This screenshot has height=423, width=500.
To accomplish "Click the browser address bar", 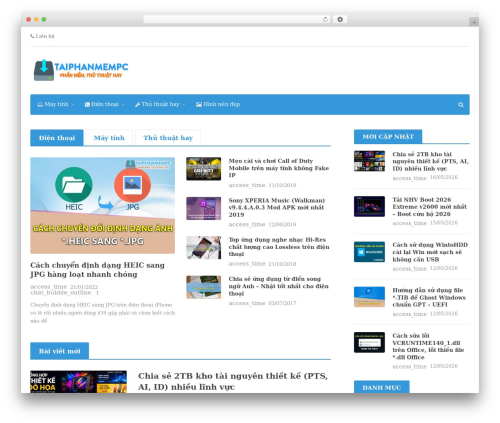I will point(237,19).
